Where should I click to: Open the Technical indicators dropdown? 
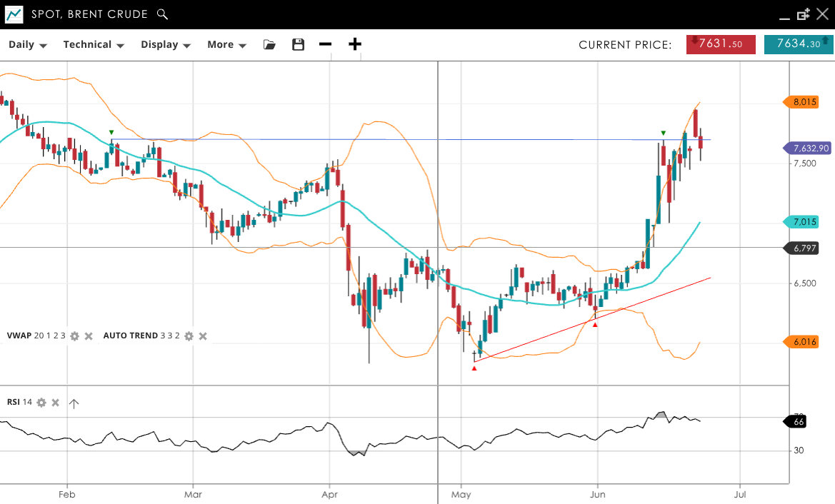coord(94,44)
